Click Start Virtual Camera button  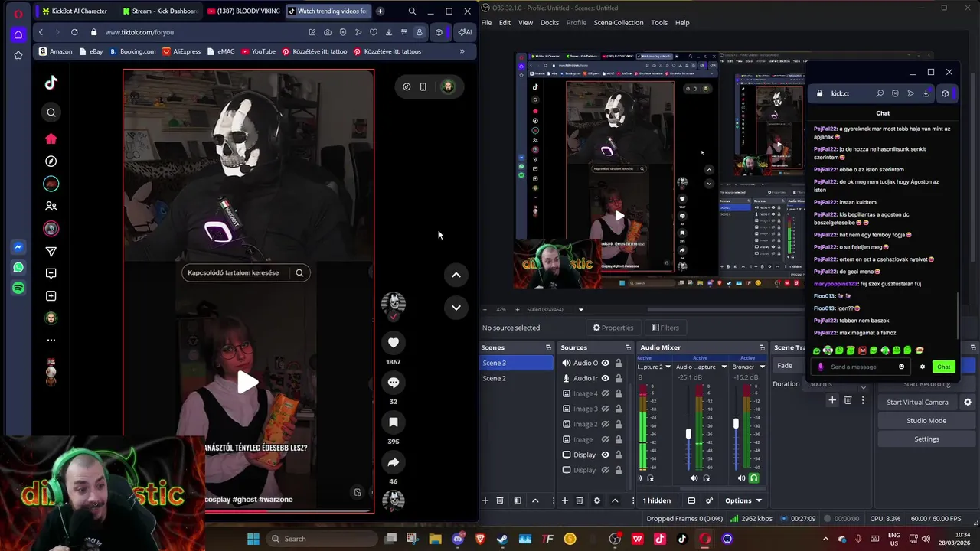point(917,402)
